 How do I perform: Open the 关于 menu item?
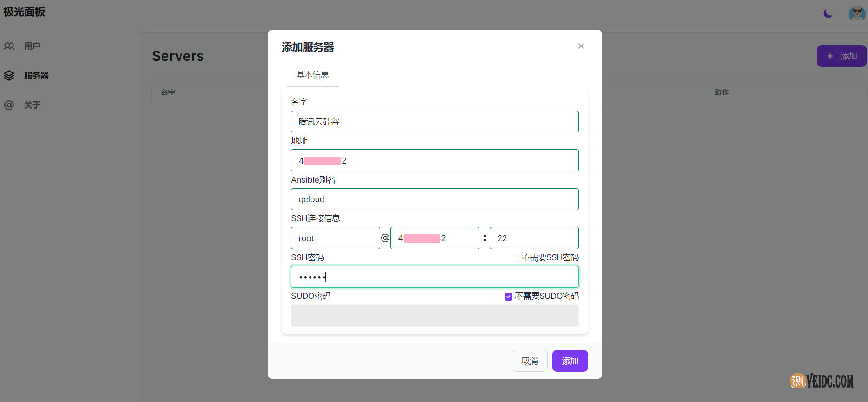point(32,105)
